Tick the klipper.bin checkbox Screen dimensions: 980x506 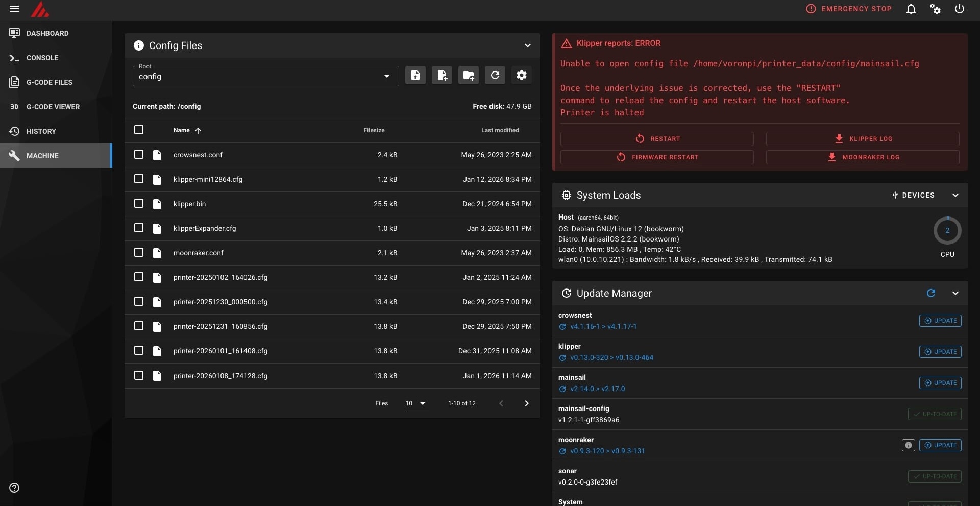coord(139,203)
